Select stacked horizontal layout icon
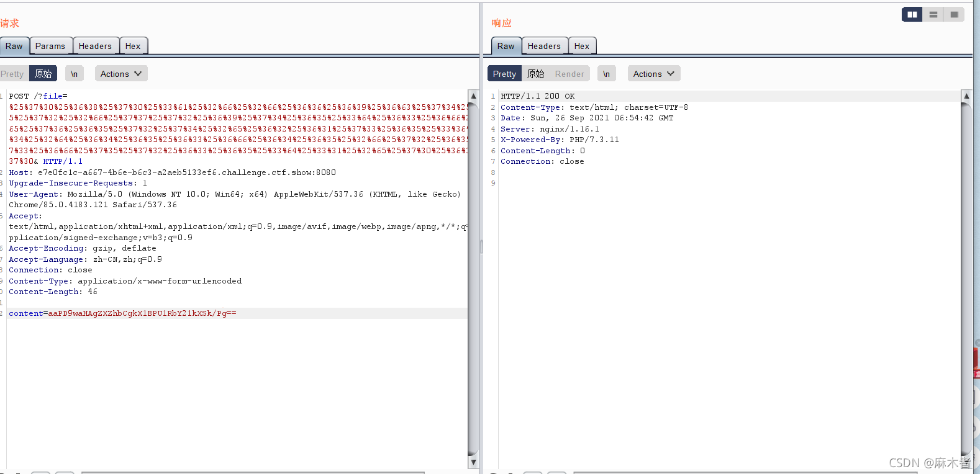The height and width of the screenshot is (474, 980). 933,14
